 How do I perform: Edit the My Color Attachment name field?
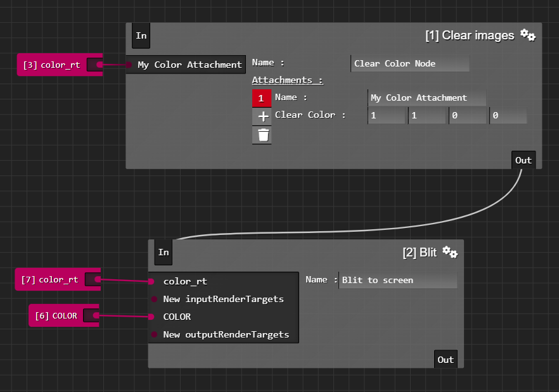click(427, 98)
